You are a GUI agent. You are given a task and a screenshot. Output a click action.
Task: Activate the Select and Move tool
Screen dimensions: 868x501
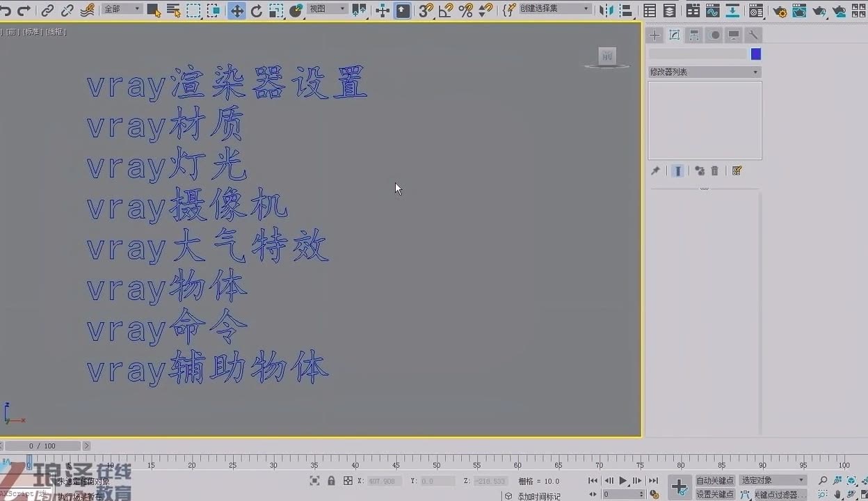click(236, 10)
